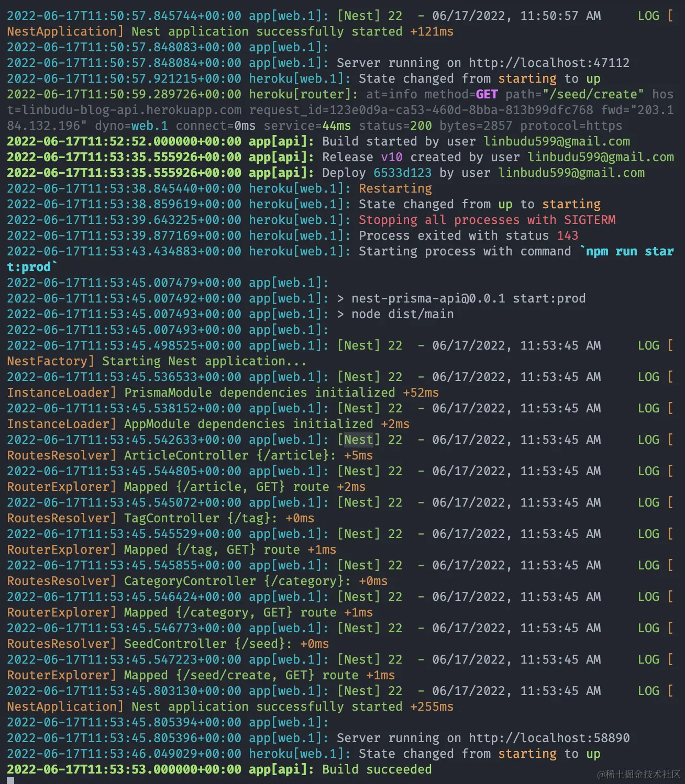Click linbudu599@gmail.com on the Build started line
The width and height of the screenshot is (685, 784).
coord(557,141)
